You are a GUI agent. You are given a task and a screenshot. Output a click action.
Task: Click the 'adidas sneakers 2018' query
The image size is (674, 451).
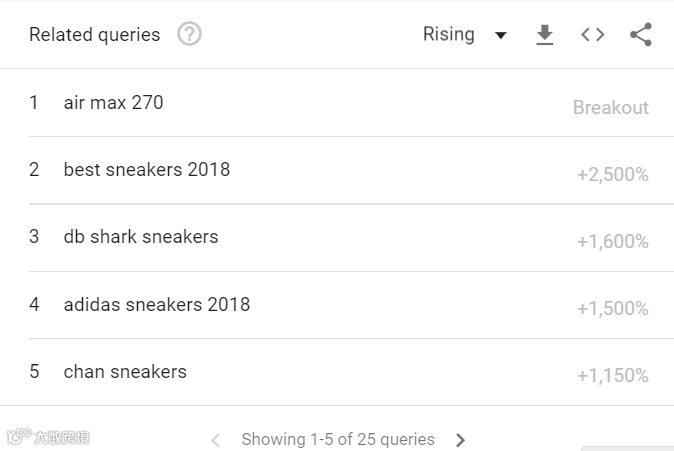156,304
